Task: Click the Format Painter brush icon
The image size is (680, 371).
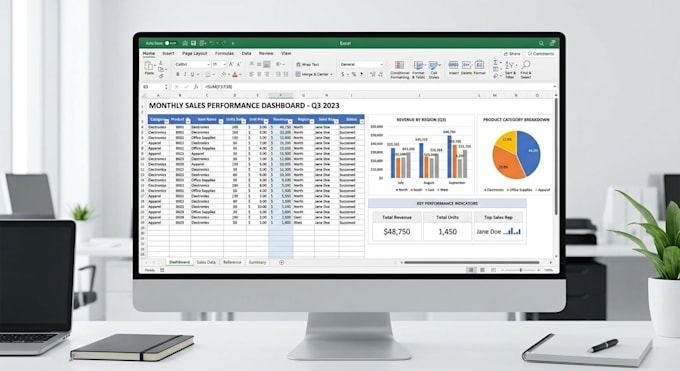Action: coord(160,76)
